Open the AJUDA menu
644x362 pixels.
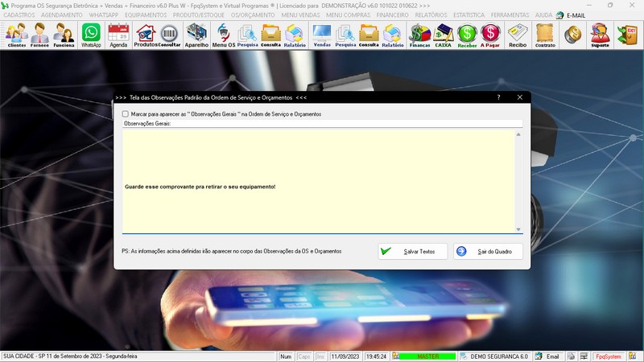click(543, 15)
